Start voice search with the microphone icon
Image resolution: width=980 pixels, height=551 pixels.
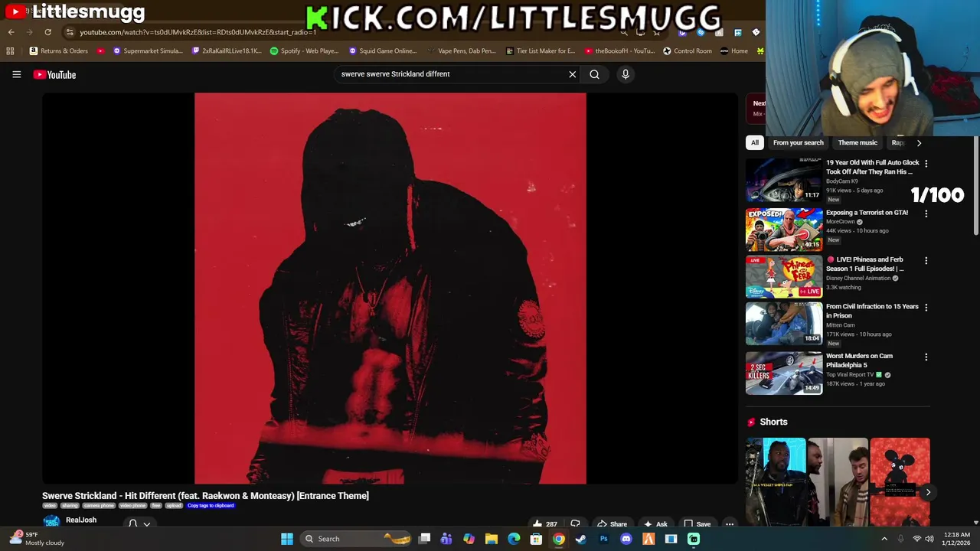pyautogui.click(x=625, y=74)
